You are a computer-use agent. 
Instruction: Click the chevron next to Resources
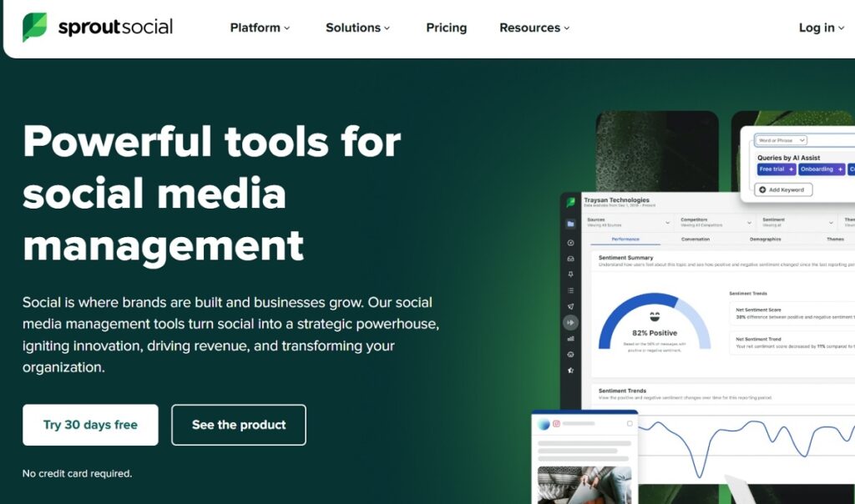pos(567,28)
